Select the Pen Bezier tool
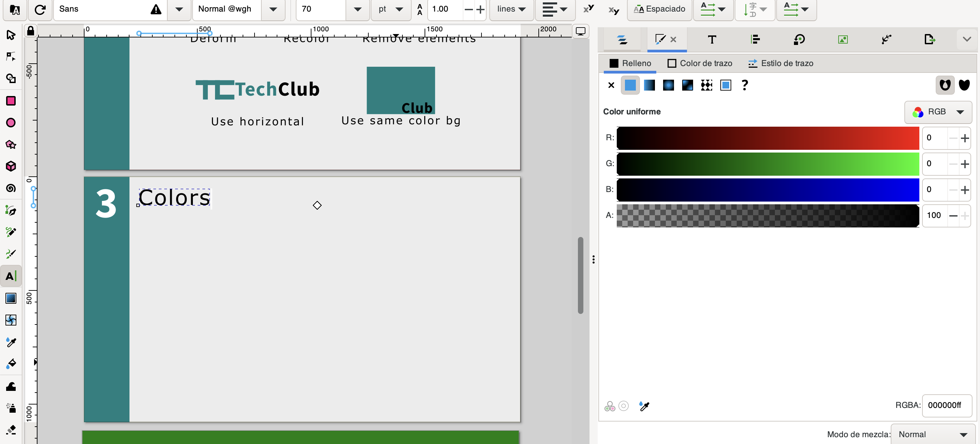Image resolution: width=980 pixels, height=444 pixels. [11, 210]
